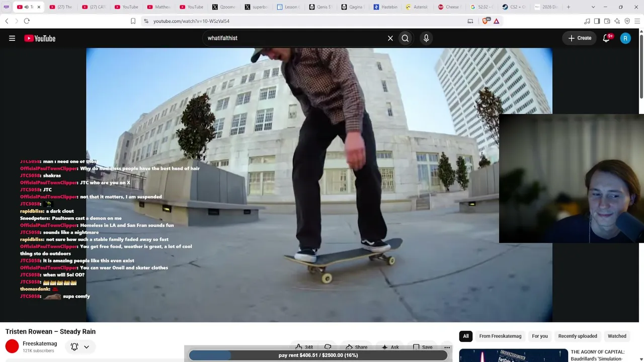644x362 pixels.
Task: Go back in browser history
Action: click(x=7, y=21)
